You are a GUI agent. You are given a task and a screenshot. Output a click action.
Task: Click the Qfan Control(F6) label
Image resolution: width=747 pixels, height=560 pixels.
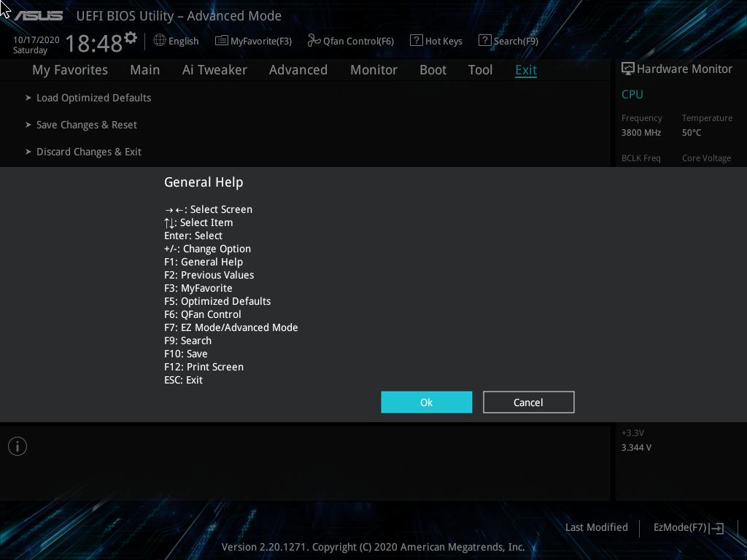(358, 41)
